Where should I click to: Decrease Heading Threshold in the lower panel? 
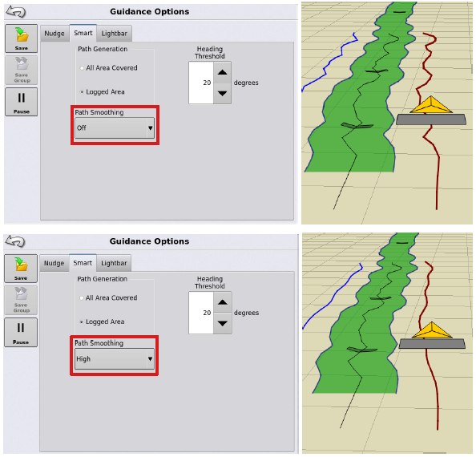pyautogui.click(x=223, y=324)
